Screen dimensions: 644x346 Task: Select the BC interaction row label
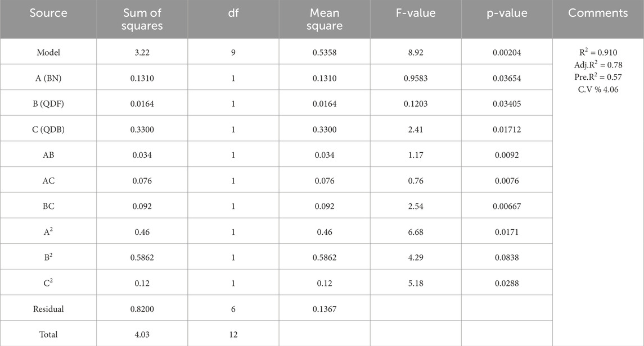pos(48,206)
